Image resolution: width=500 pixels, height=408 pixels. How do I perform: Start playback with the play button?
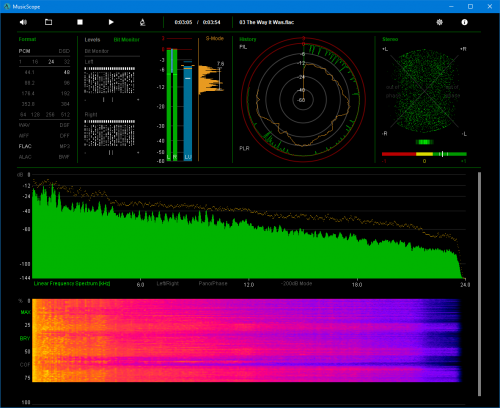click(x=111, y=22)
